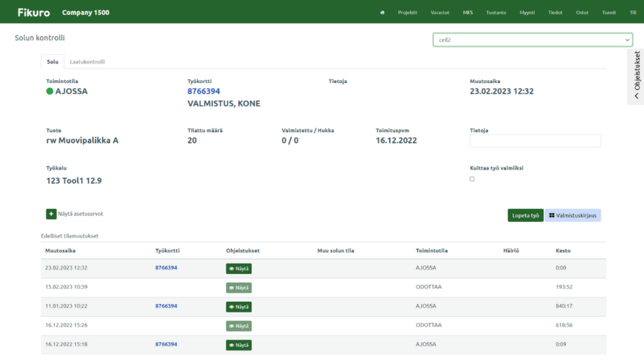Click the Valmistuskirjaus button
Screen dimensions: 644x362
572,216
